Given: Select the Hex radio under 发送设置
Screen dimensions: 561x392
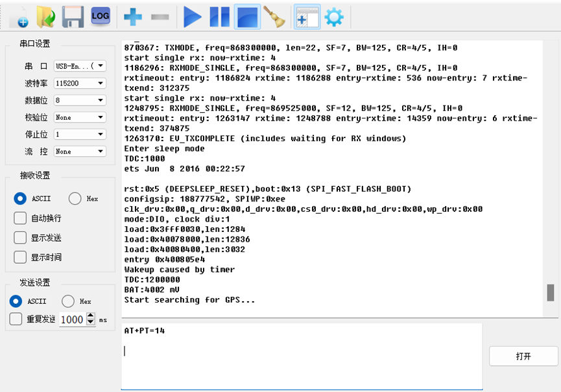Looking at the screenshot, I should point(68,301).
